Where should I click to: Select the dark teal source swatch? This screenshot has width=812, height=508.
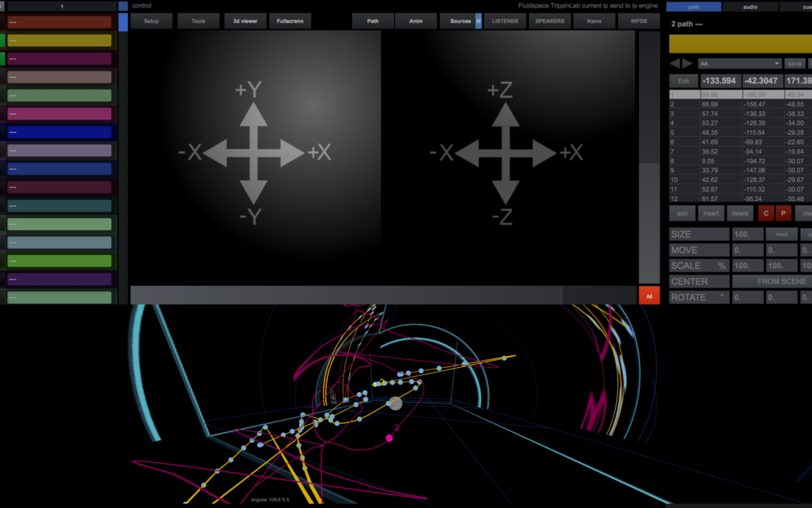click(59, 205)
